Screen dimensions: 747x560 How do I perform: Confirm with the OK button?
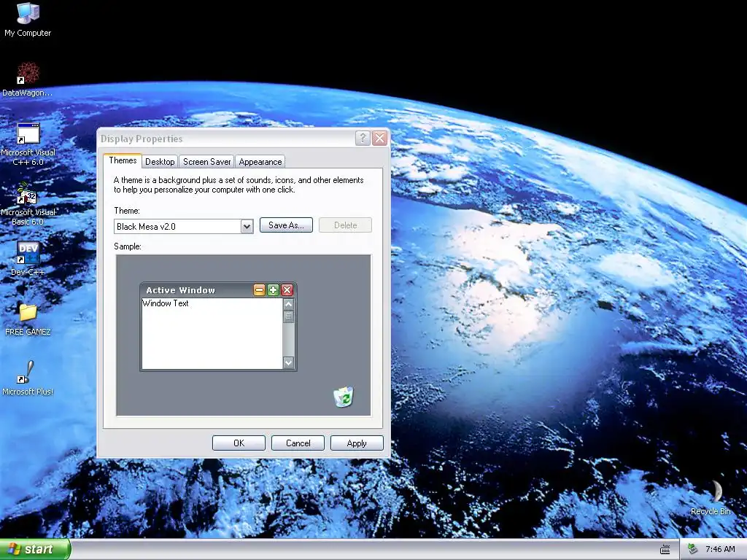(x=239, y=443)
